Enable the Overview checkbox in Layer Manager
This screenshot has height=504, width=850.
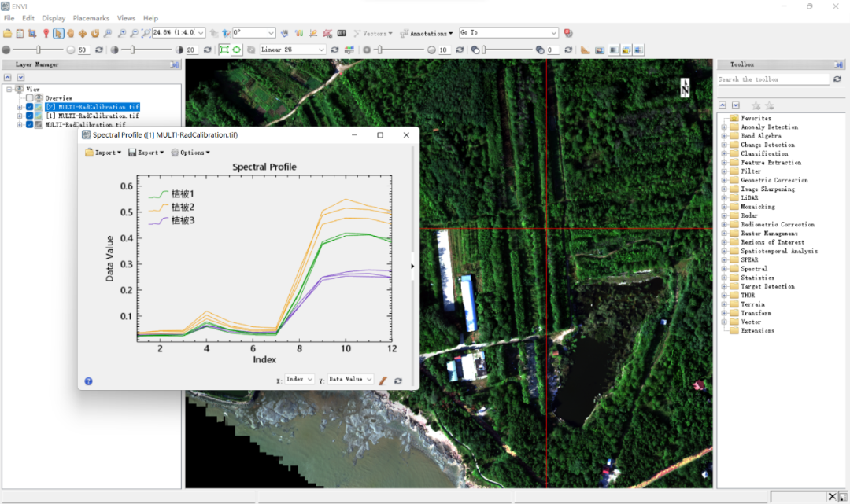[29, 98]
